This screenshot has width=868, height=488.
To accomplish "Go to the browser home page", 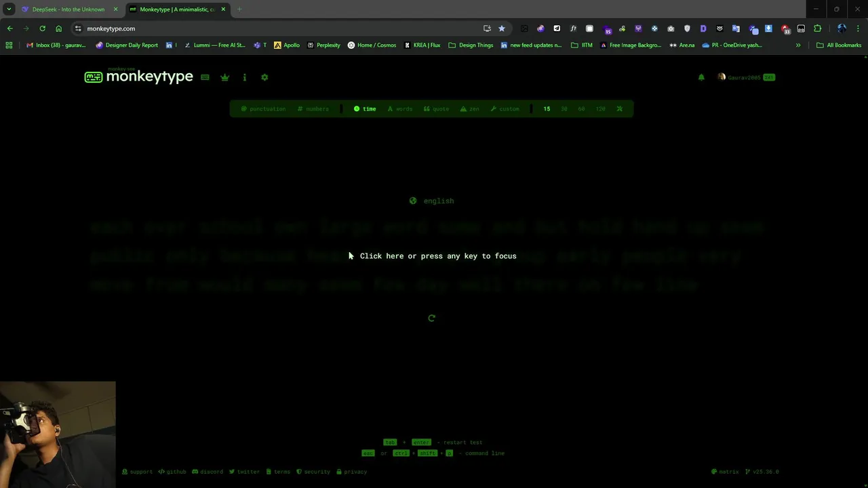I will pyautogui.click(x=58, y=28).
